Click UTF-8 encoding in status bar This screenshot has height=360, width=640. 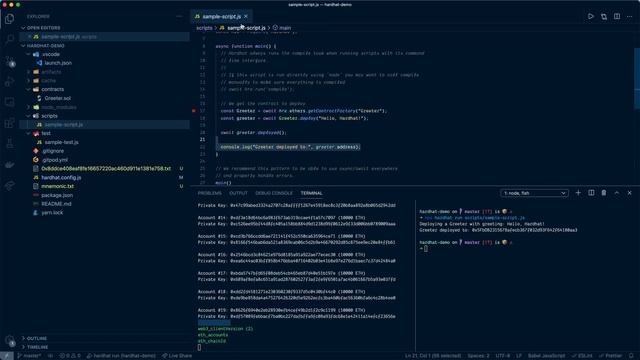(502, 356)
